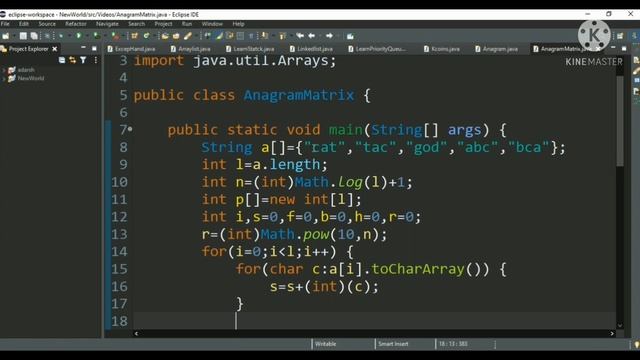
Task: Open the Help menu
Action: pyautogui.click(x=238, y=24)
